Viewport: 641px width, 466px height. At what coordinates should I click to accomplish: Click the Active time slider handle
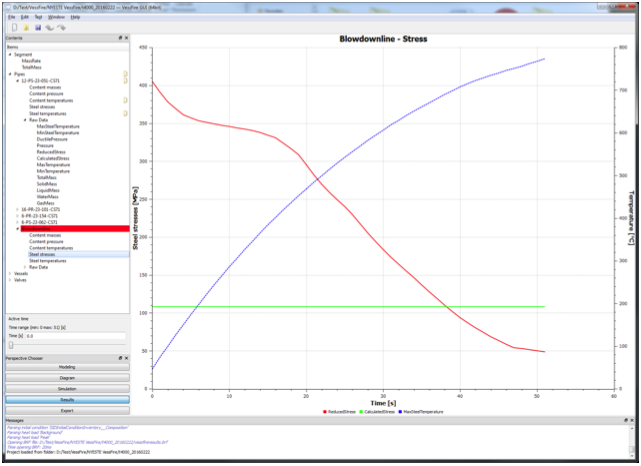pos(11,345)
